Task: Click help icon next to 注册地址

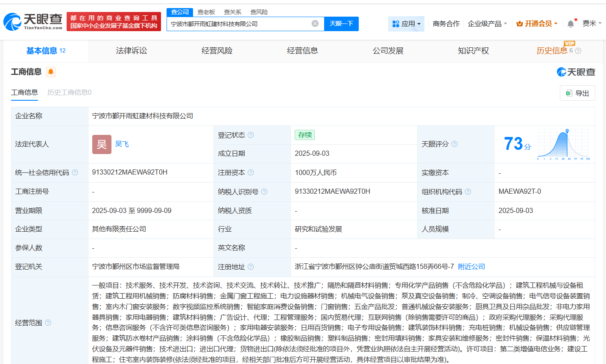Action: click(x=251, y=266)
